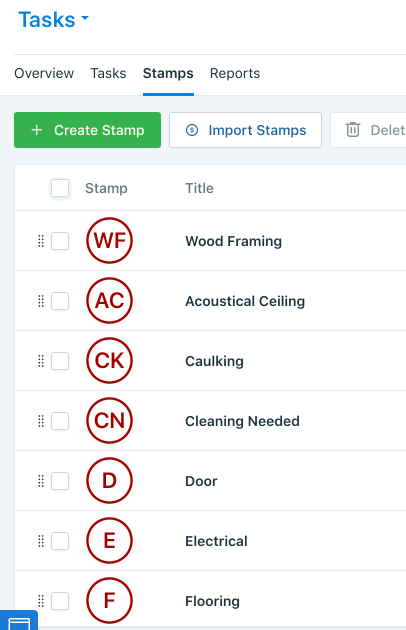Screen dimensions: 406x630
Task: Click the AC Acoustical Ceiling stamp icon
Action: coord(109,301)
